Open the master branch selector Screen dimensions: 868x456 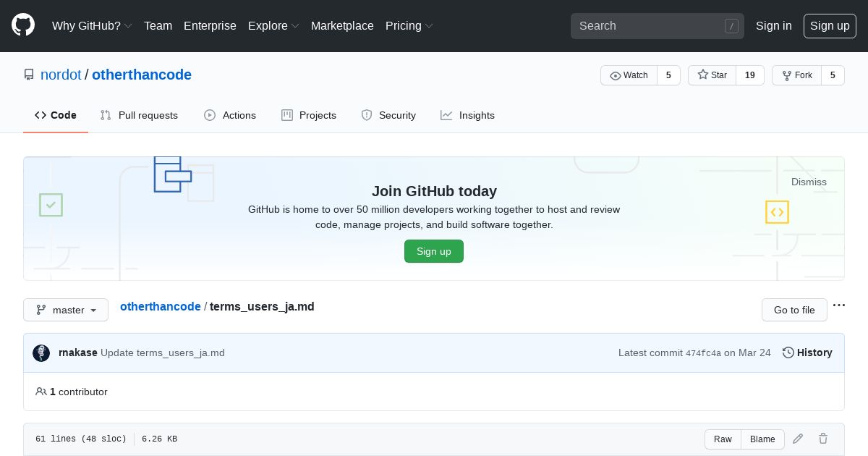coord(66,310)
